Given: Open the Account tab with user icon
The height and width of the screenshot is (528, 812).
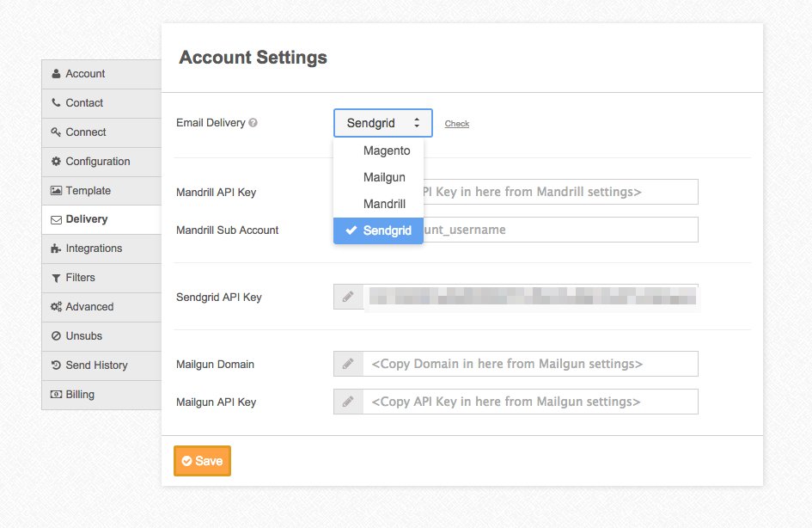Looking at the screenshot, I should 101,74.
